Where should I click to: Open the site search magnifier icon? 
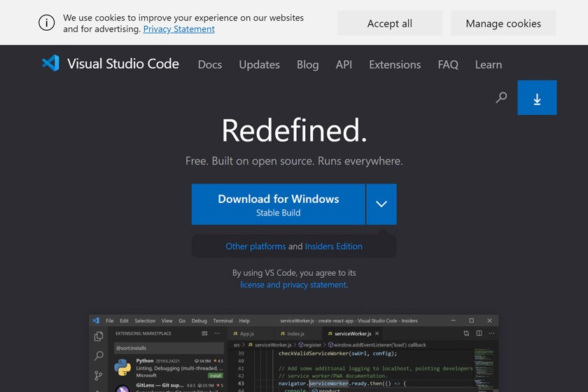[x=501, y=97]
